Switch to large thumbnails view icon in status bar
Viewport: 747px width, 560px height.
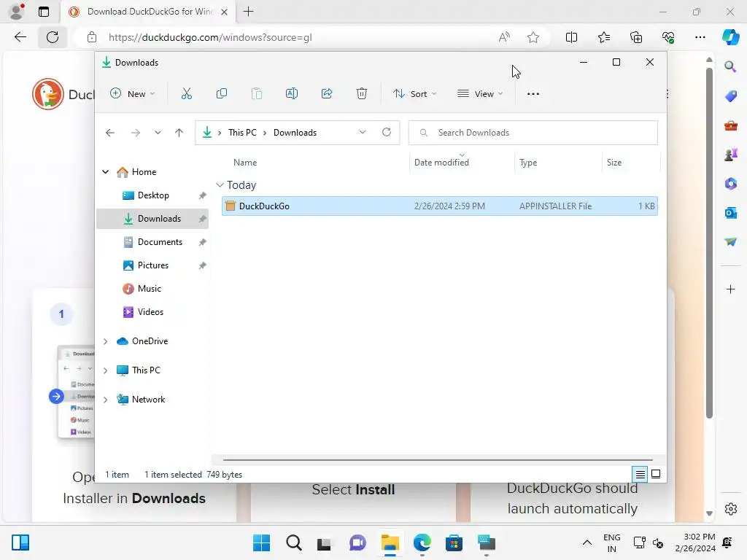[x=656, y=474]
